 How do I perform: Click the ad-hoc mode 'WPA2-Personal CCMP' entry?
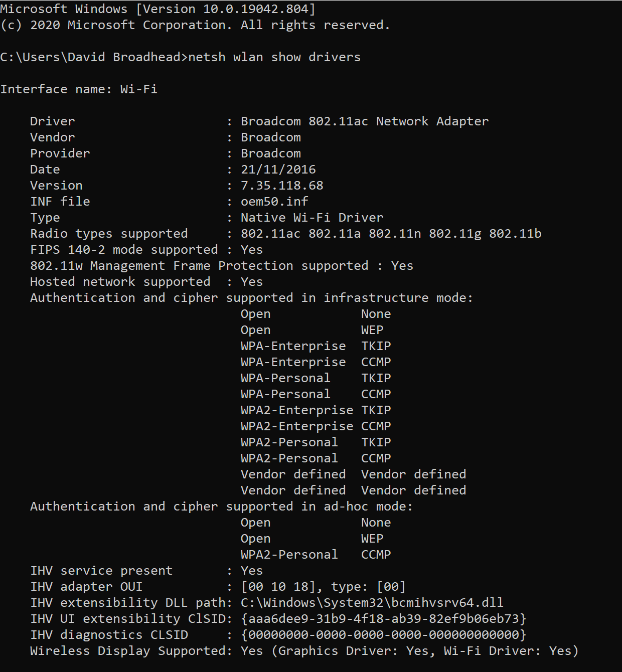click(x=315, y=555)
